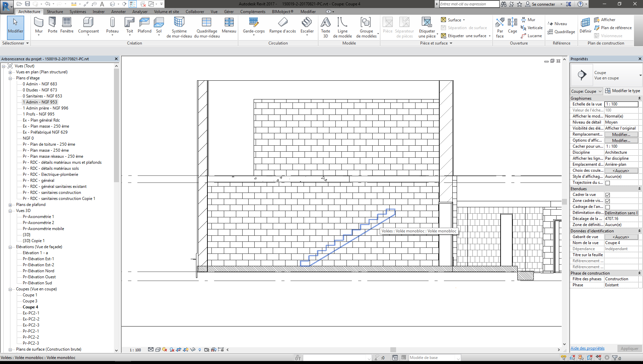Image resolution: width=643 pixels, height=364 pixels.
Task: Select the Par face opening tool
Action: point(500,27)
